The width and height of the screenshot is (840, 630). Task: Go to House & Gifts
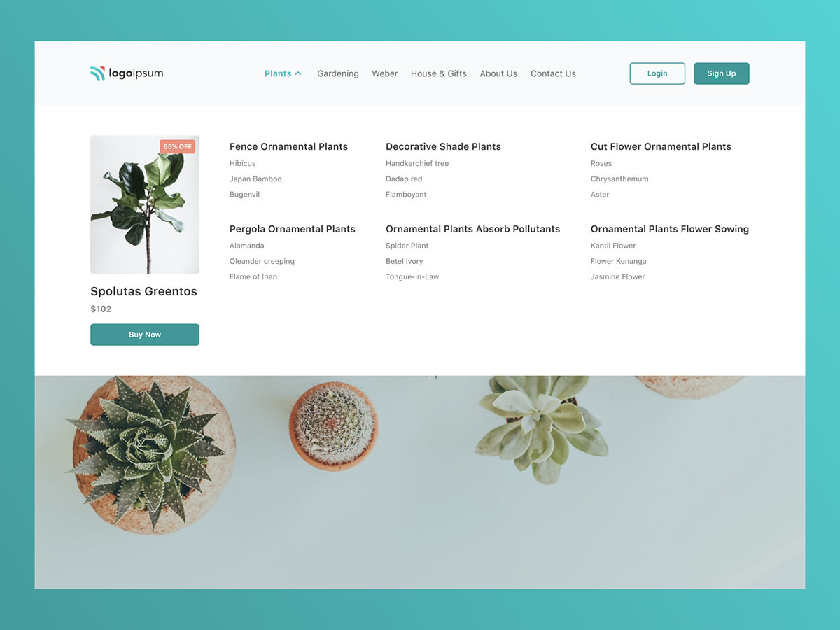click(x=439, y=73)
